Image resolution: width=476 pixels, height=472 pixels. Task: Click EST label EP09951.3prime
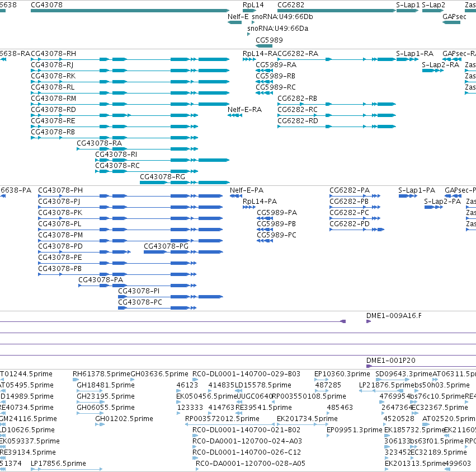pyautogui.click(x=355, y=430)
